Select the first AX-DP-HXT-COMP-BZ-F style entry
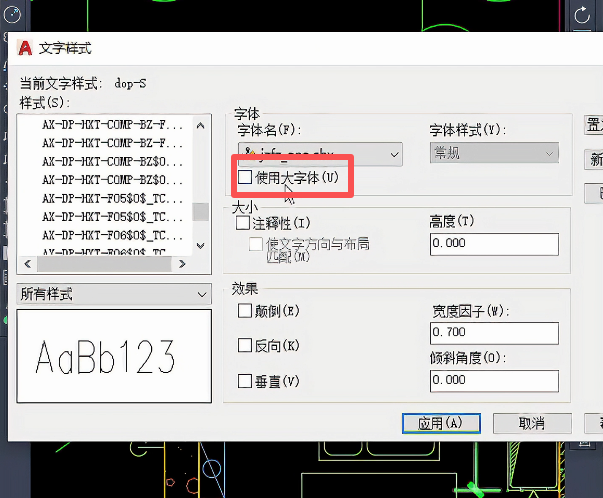The width and height of the screenshot is (603, 498). [112, 126]
